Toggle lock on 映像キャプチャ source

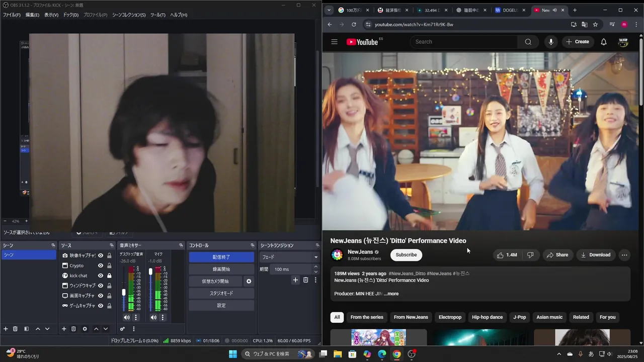(109, 255)
